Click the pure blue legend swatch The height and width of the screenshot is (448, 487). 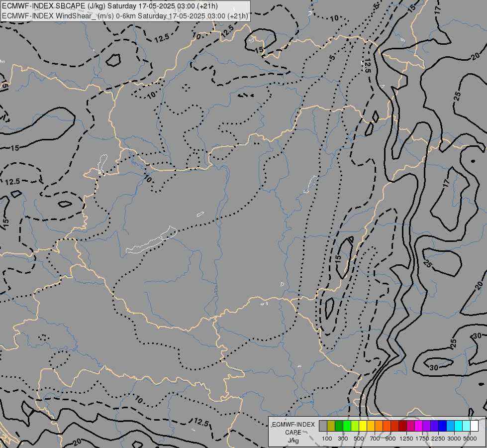[442, 426]
